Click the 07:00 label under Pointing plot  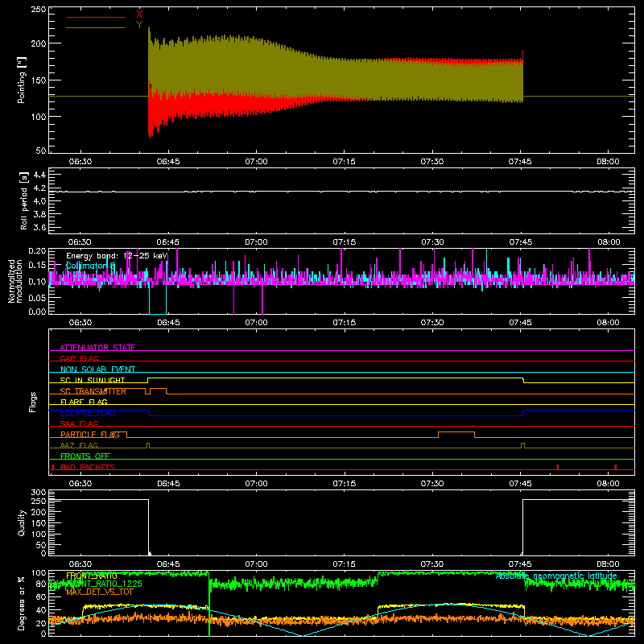(x=256, y=162)
